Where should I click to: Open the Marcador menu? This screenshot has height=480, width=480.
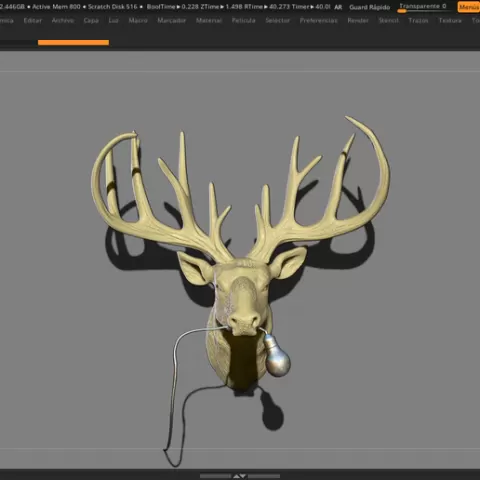(172, 20)
